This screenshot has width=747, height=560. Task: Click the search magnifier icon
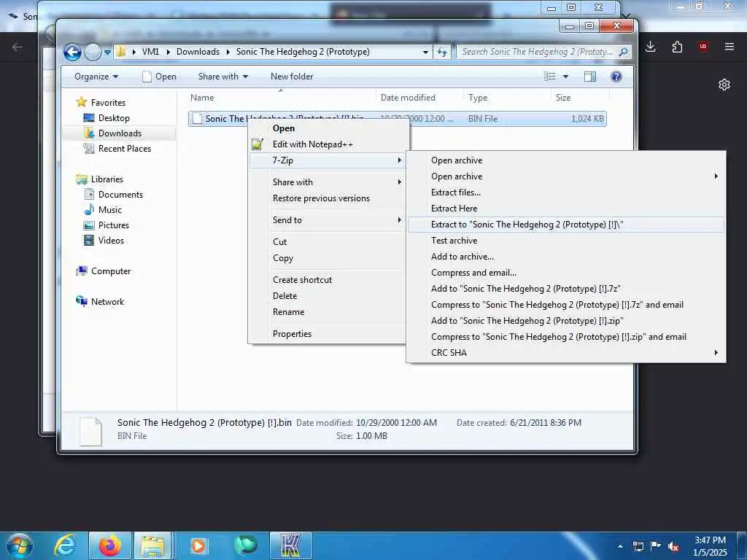click(623, 52)
